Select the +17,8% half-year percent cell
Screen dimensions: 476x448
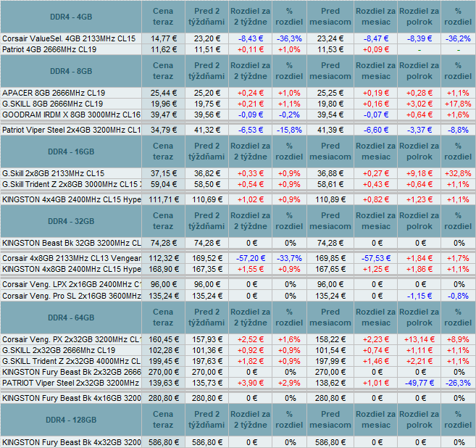pos(458,104)
